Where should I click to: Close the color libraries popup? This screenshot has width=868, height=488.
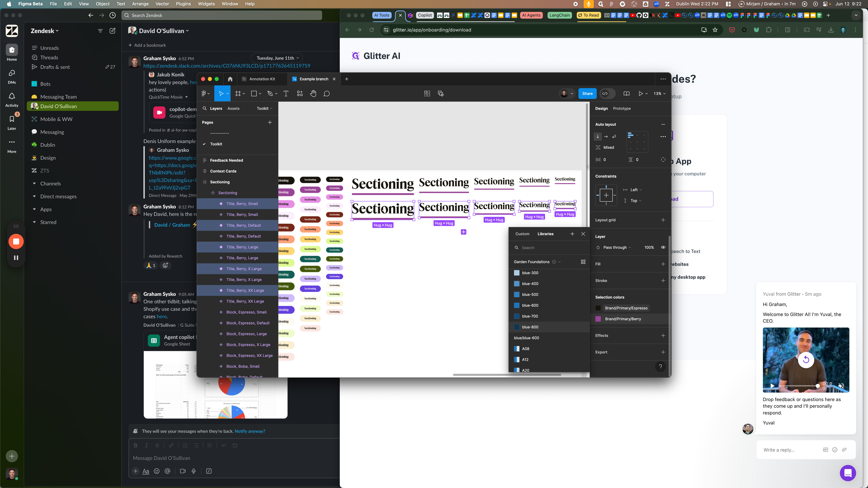(x=583, y=234)
